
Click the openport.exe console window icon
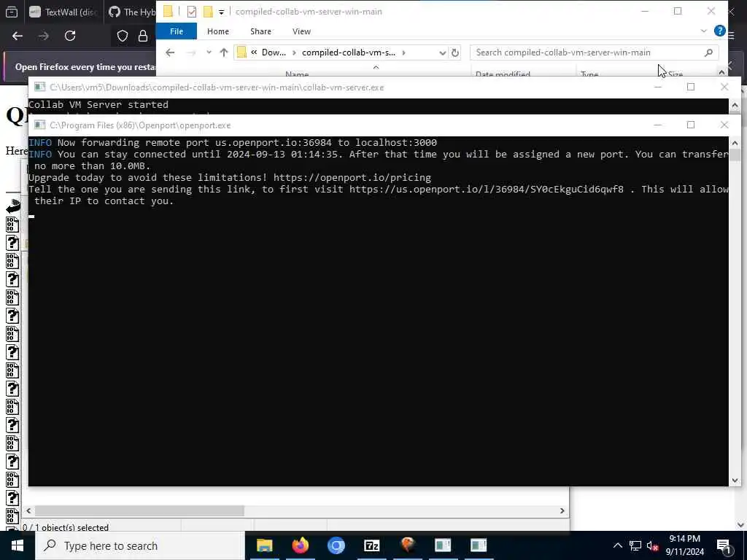(x=40, y=125)
